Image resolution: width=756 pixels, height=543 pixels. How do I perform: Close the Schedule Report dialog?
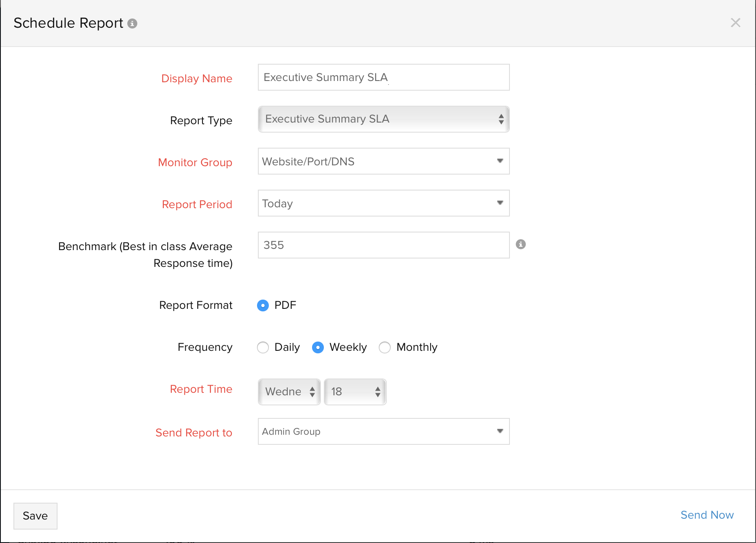(x=735, y=23)
